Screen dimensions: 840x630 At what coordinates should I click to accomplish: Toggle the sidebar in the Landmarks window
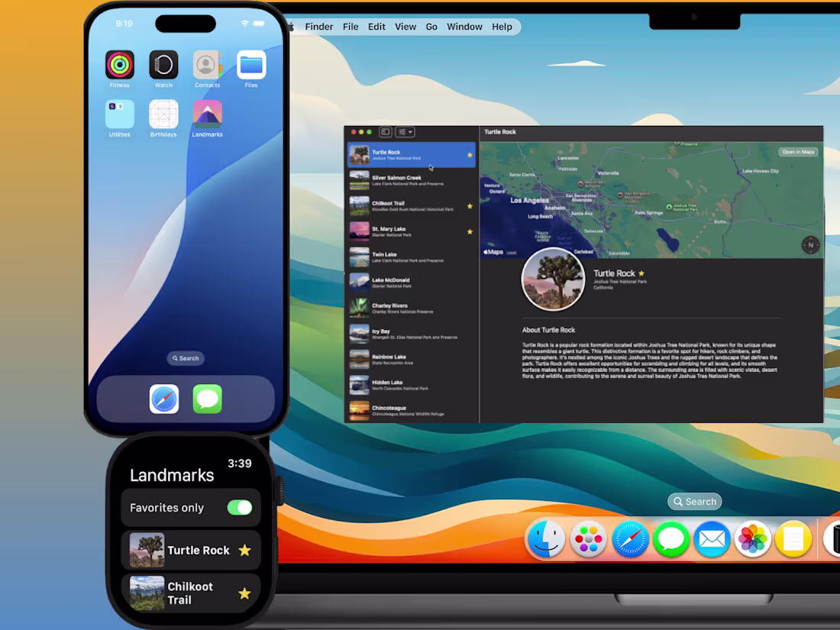click(x=385, y=131)
